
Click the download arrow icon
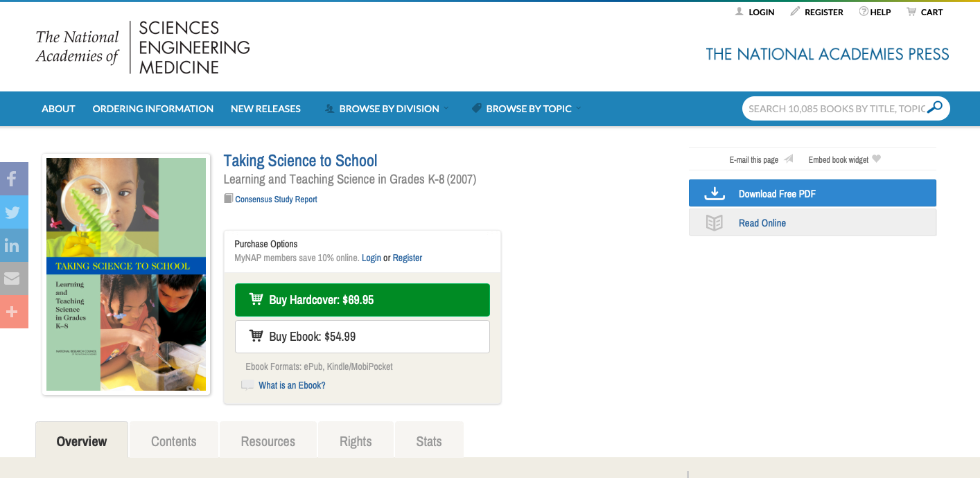pos(715,193)
